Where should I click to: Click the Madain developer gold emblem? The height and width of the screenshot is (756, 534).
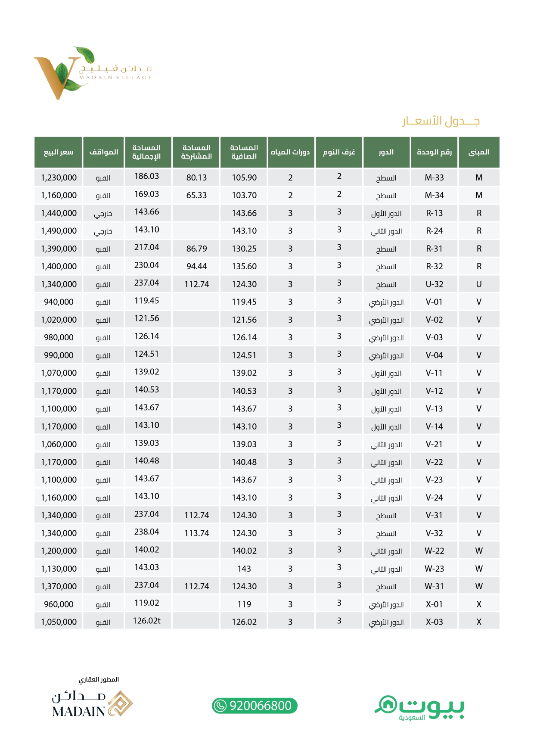[120, 703]
